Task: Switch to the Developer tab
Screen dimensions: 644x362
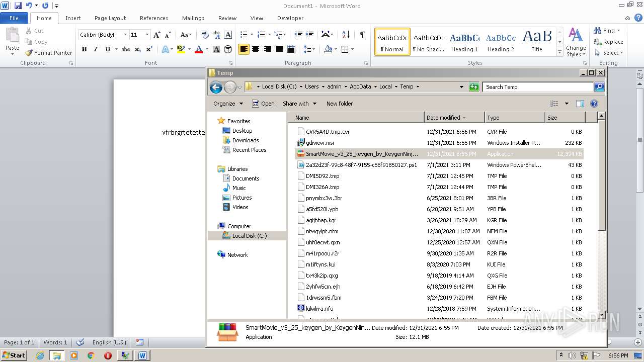Action: (290, 18)
